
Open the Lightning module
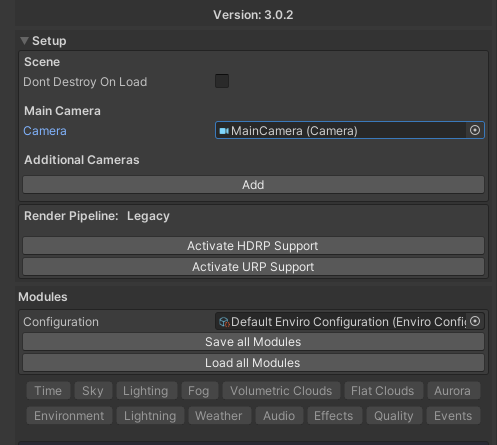150,416
